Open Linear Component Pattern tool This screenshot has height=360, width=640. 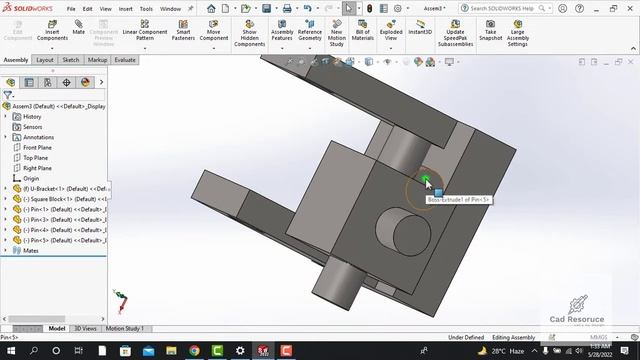coord(144,30)
